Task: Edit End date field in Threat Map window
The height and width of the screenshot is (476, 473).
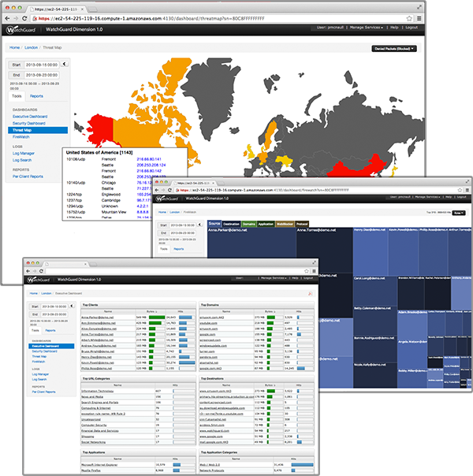Action: (x=42, y=75)
